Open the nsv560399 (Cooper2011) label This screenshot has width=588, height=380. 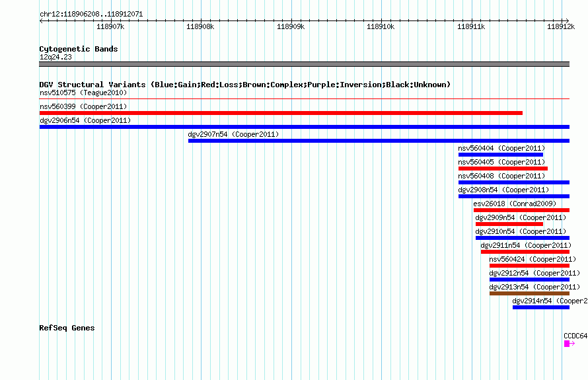[x=83, y=106]
